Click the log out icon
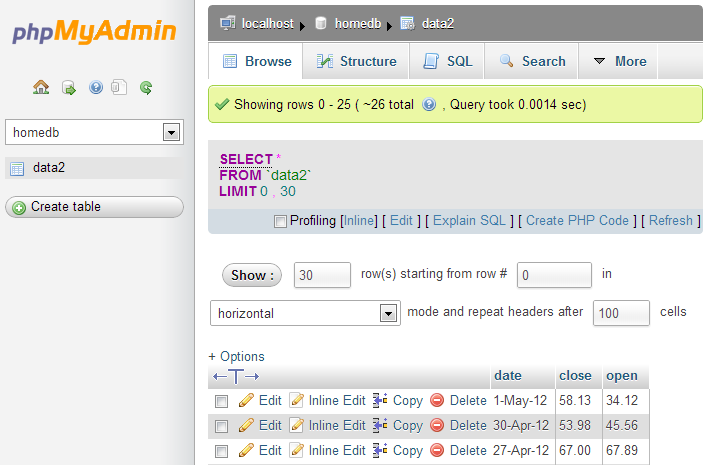The height and width of the screenshot is (465, 707). click(x=69, y=87)
